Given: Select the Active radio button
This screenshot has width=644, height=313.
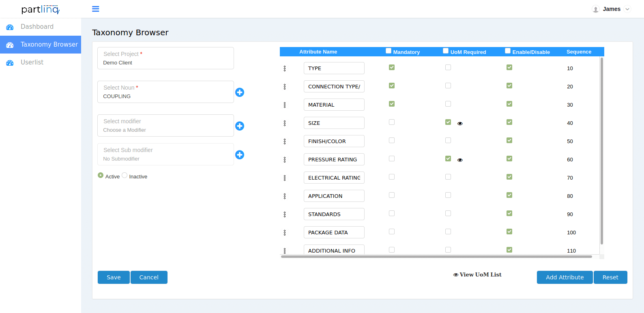Looking at the screenshot, I should click(x=101, y=175).
